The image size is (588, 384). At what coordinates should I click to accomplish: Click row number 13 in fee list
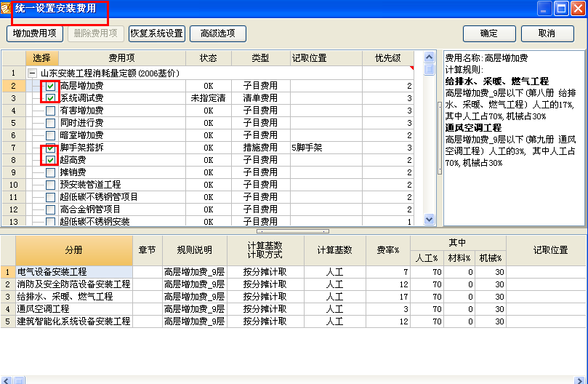[x=14, y=222]
